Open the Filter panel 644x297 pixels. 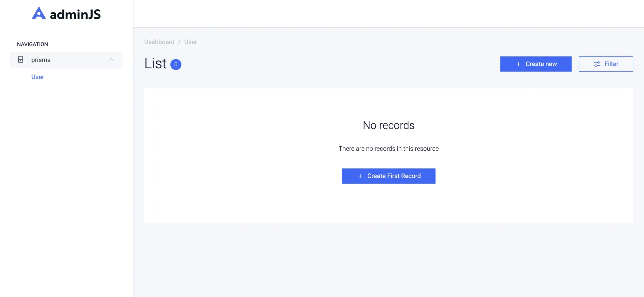point(606,64)
